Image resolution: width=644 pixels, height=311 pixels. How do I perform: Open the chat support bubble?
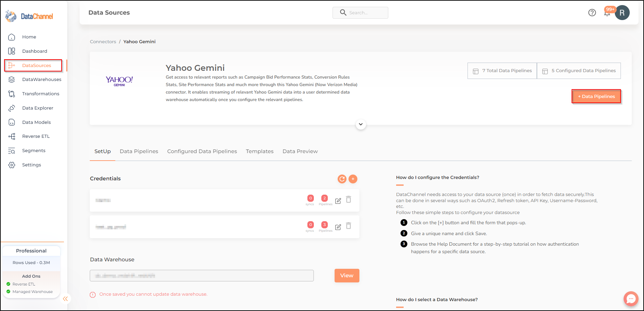(x=631, y=299)
